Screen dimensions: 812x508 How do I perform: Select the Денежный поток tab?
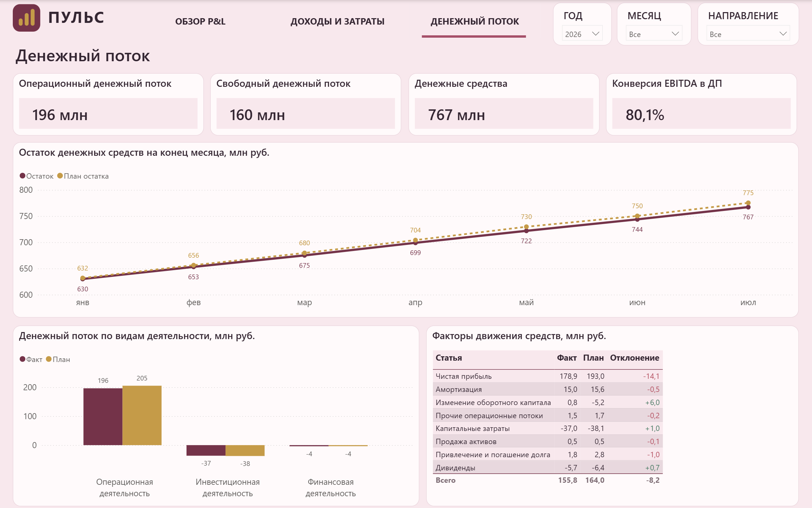475,21
